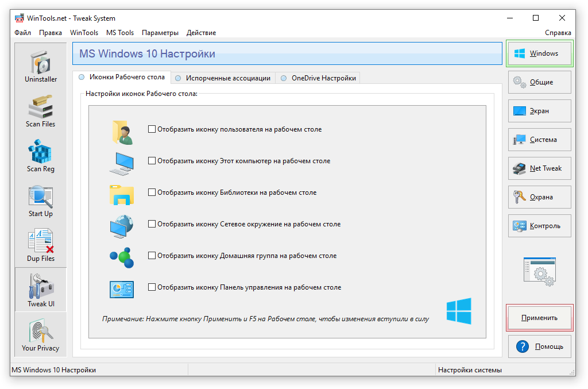Viewport: 588px width, 389px height.
Task: Open the WinTools menu
Action: (x=84, y=33)
